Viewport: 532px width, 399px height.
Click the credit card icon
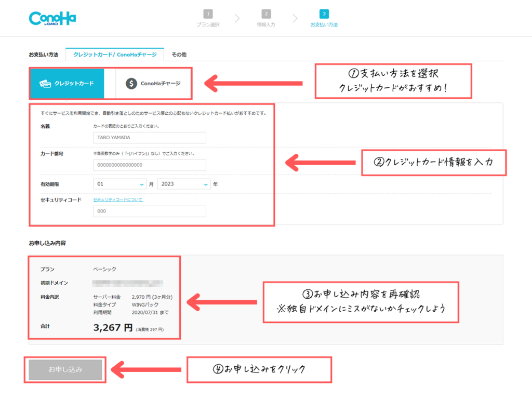pos(45,84)
